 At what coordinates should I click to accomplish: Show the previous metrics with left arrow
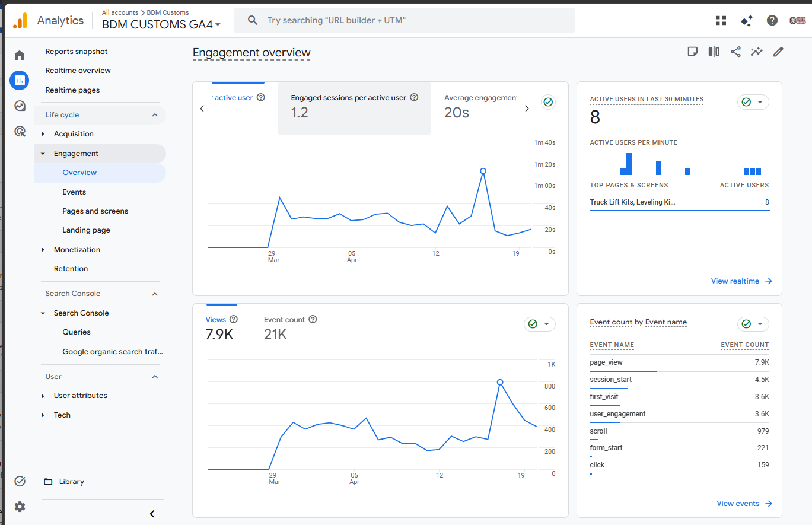(202, 109)
